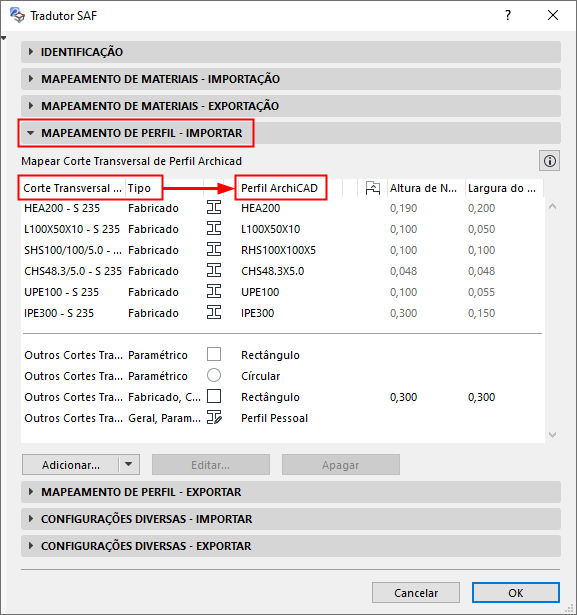Select the HEA200 - S 235 row
This screenshot has width=577, height=615.
click(x=282, y=208)
